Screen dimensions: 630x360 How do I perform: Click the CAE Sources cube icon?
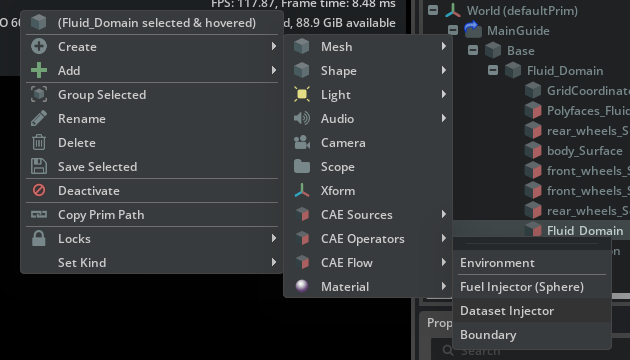302,215
